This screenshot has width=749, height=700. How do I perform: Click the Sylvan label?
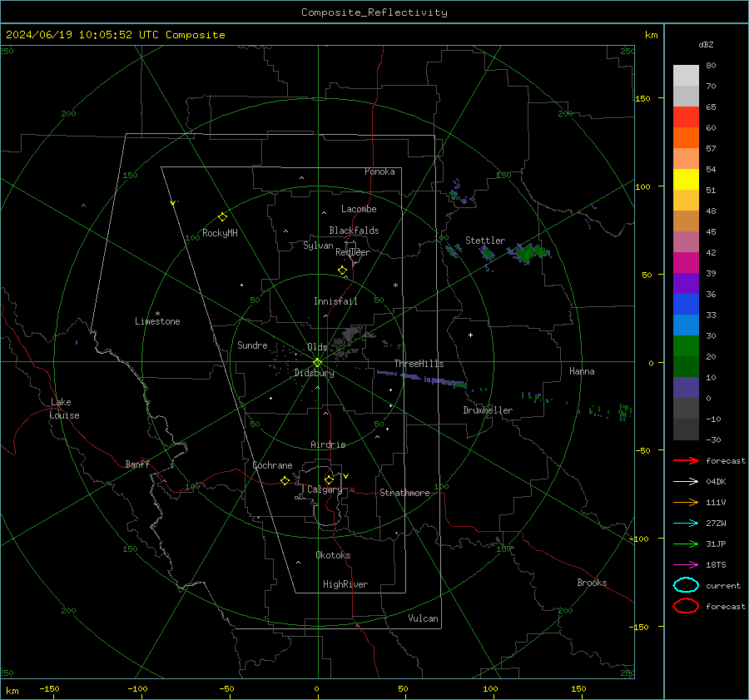[318, 246]
